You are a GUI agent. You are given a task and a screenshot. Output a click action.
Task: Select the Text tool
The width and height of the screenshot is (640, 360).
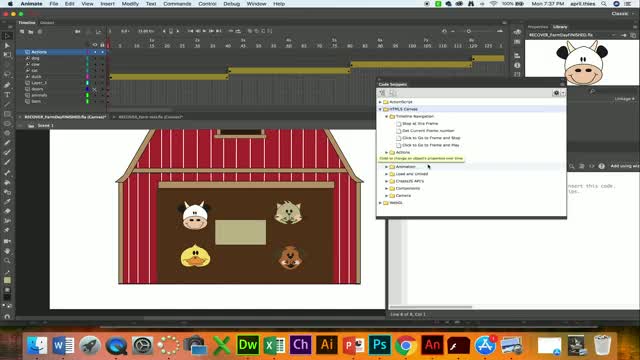click(x=7, y=95)
